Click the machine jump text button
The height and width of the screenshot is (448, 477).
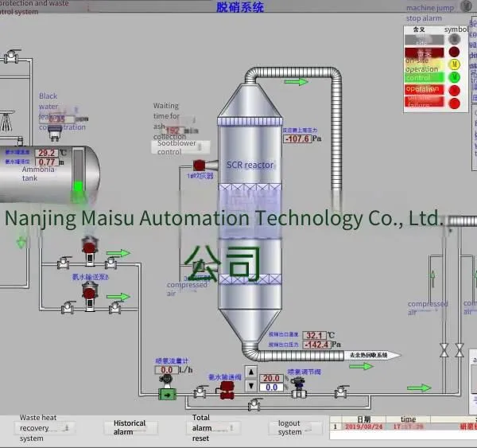coord(430,8)
